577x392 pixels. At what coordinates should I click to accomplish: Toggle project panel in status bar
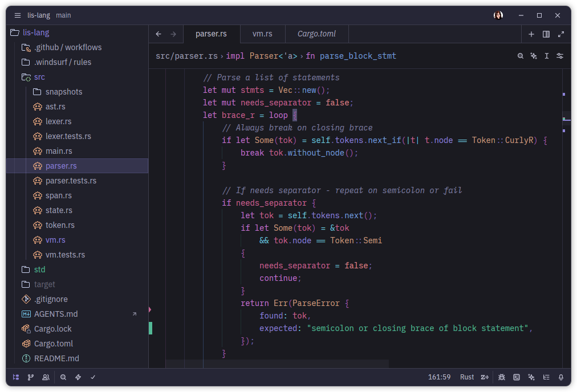[16, 377]
